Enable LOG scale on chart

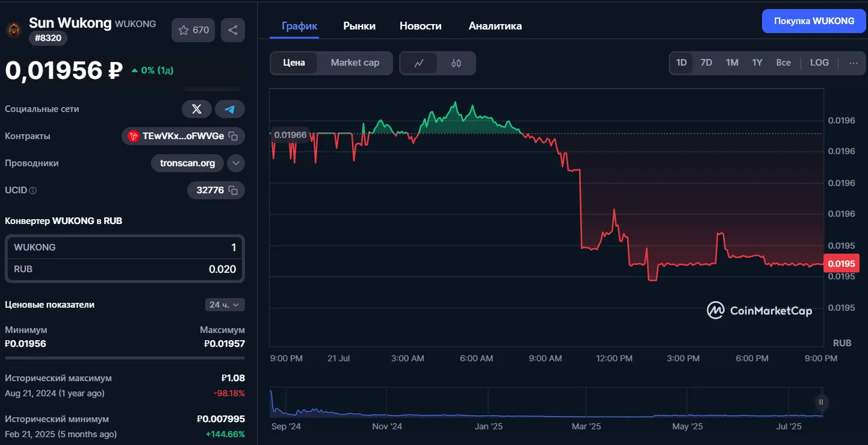coord(819,63)
